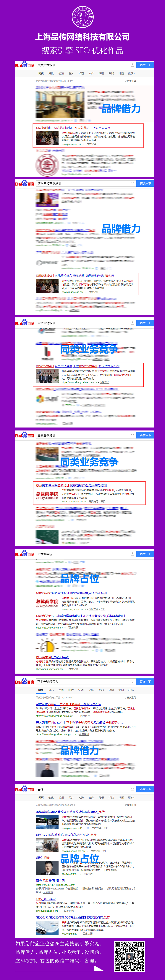Click camera icon in 总裁营销培训 search box
The height and width of the screenshot is (980, 165).
tap(132, 435)
